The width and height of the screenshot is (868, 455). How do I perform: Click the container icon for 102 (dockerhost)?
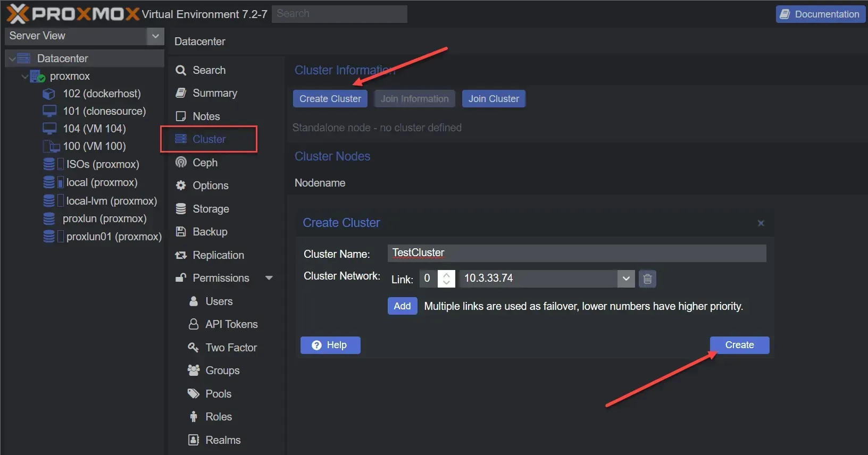[49, 94]
